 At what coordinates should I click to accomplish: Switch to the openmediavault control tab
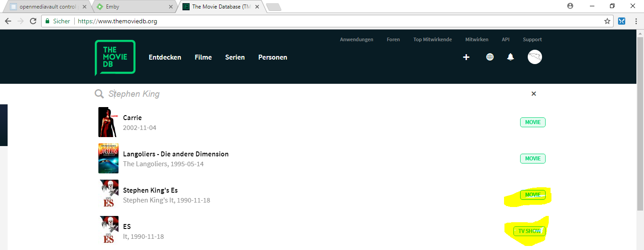(x=47, y=7)
